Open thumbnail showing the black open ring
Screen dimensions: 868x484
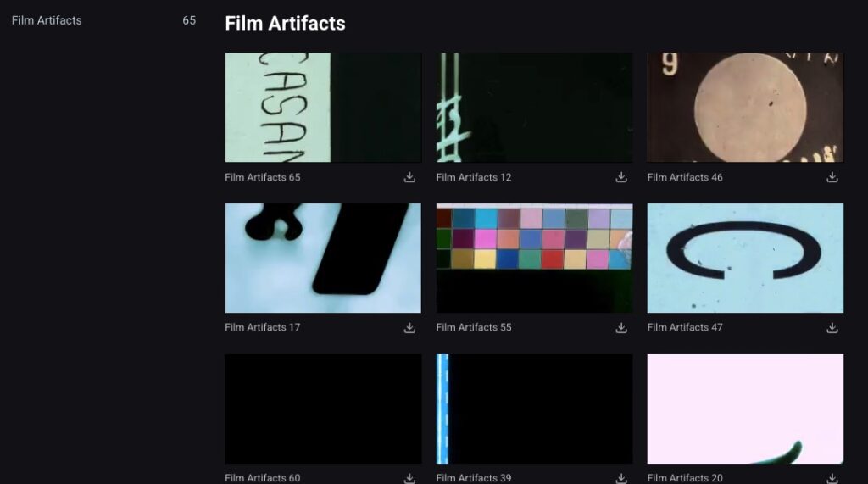pos(745,258)
